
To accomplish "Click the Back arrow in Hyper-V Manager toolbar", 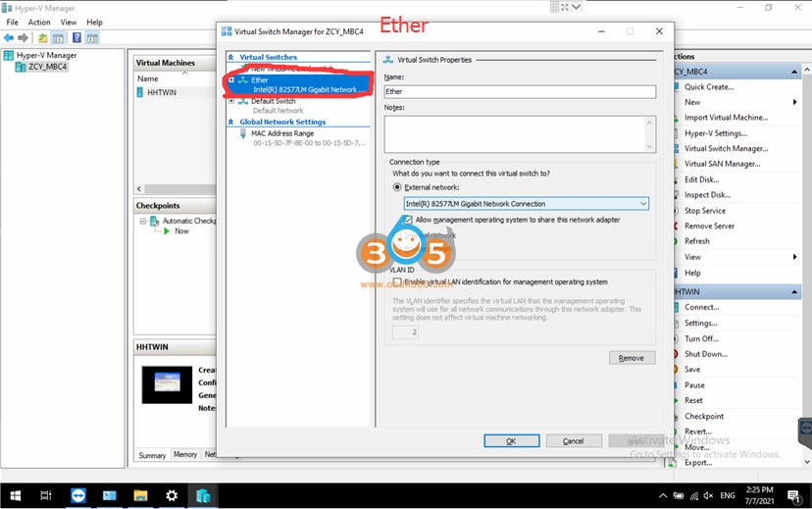I will coord(9,38).
